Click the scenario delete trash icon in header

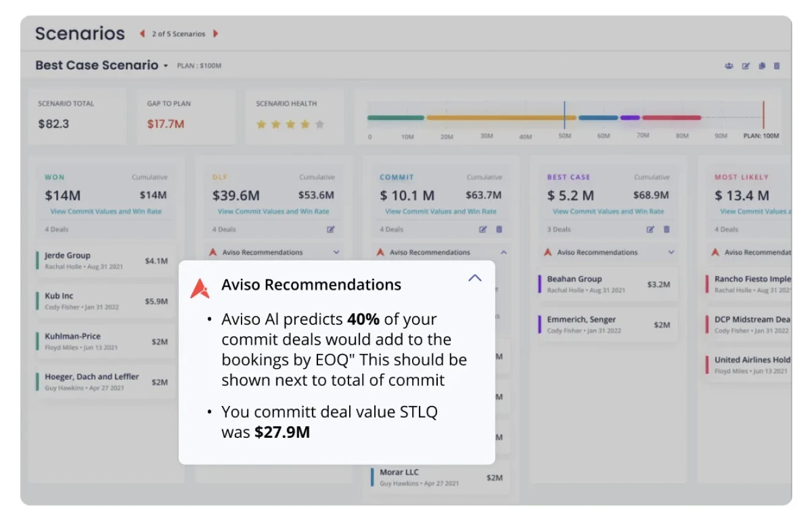[777, 66]
